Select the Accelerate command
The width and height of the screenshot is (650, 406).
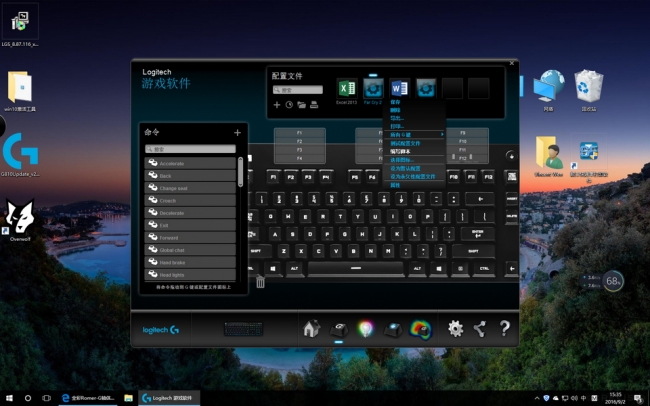[190, 163]
